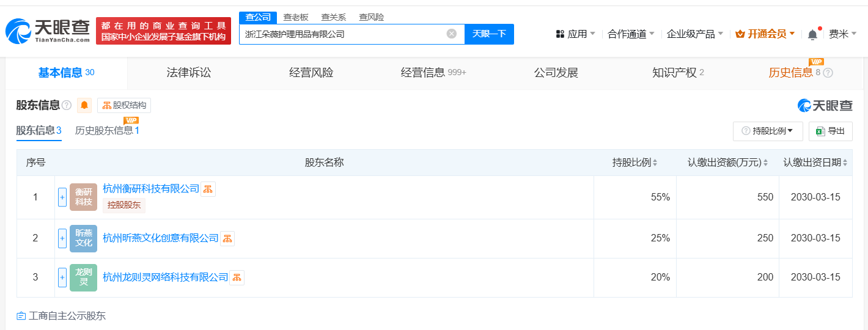Click the 导出 export button

pyautogui.click(x=830, y=131)
